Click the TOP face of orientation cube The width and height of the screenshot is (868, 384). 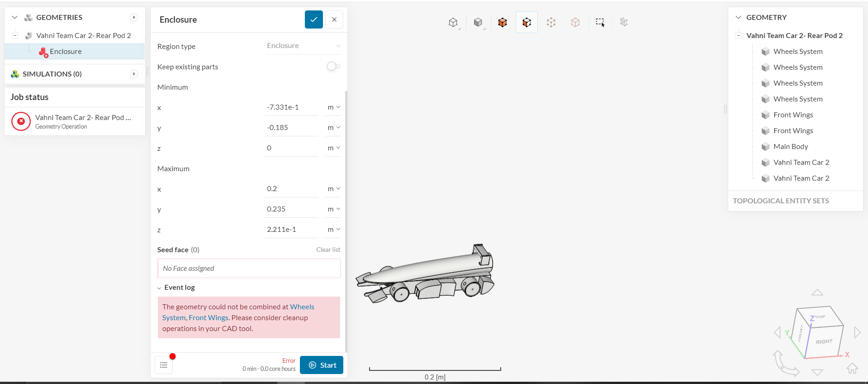(x=820, y=317)
